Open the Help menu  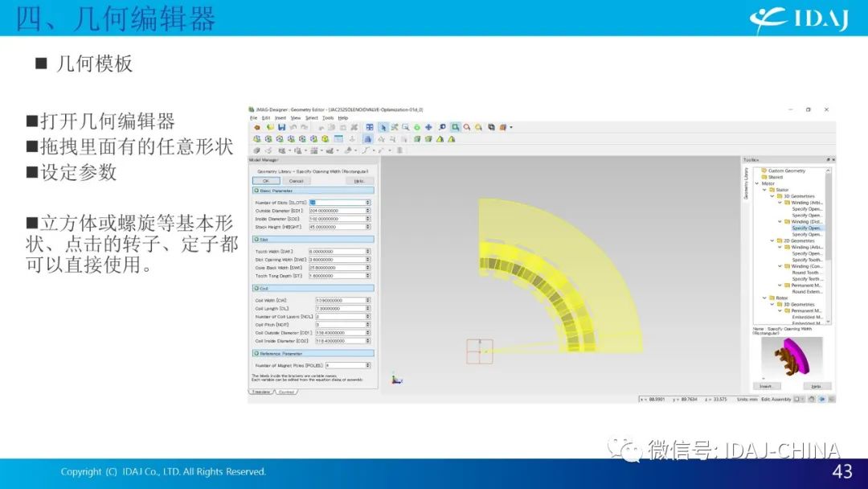click(x=343, y=118)
